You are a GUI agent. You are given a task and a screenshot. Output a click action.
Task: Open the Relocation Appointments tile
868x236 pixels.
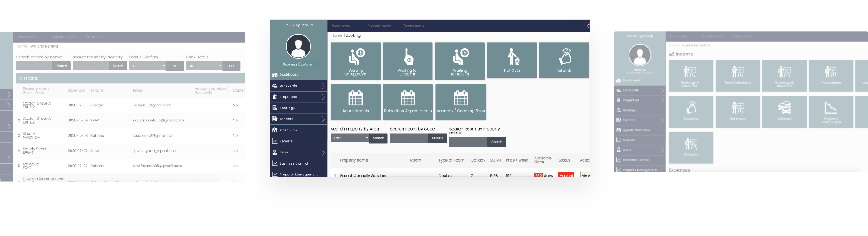(x=407, y=102)
